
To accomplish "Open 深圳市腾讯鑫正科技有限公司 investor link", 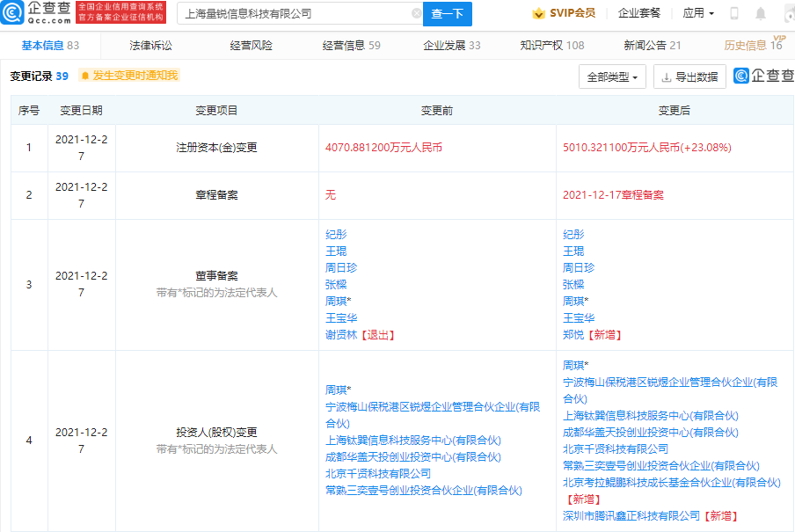I will tap(631, 516).
